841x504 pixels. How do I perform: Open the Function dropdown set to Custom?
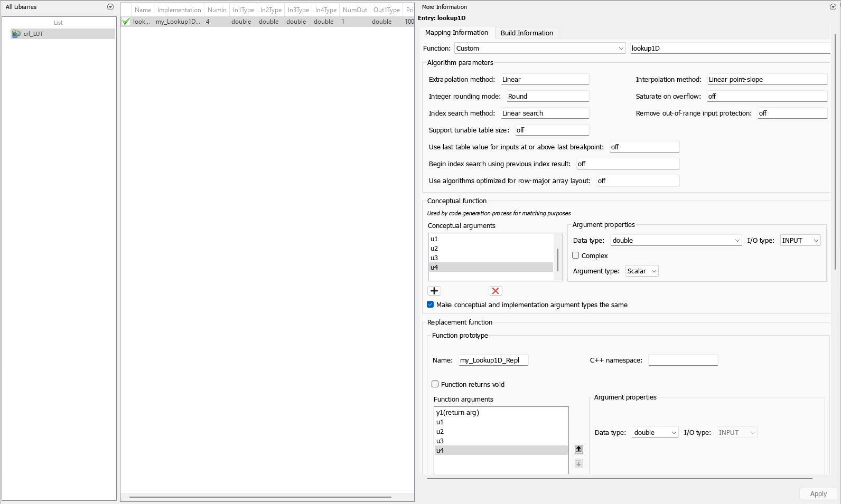540,48
